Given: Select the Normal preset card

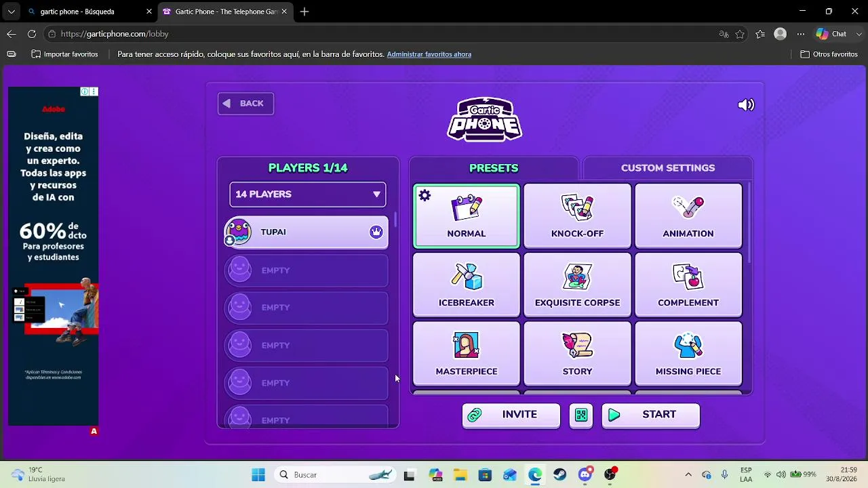Looking at the screenshot, I should [467, 216].
